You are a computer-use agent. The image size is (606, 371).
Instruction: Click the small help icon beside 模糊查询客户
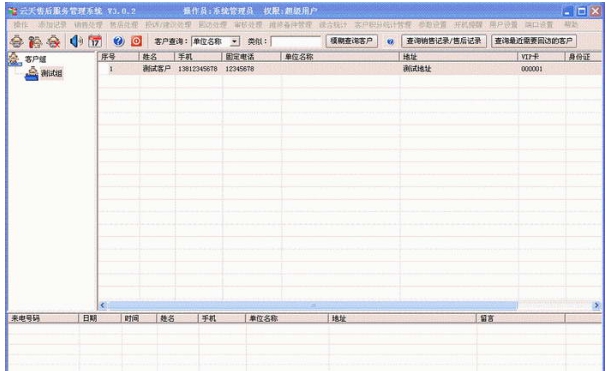[x=390, y=41]
